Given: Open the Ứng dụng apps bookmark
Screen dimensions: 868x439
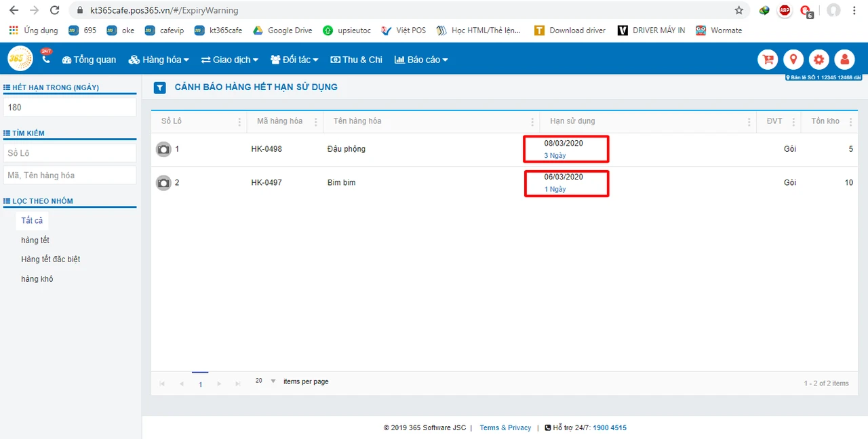Looking at the screenshot, I should [x=33, y=30].
